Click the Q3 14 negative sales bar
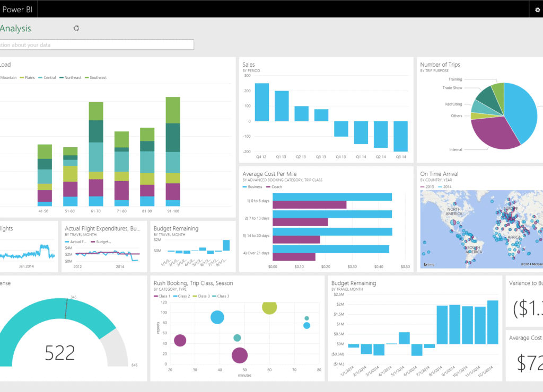The image size is (543, 392). 401,136
